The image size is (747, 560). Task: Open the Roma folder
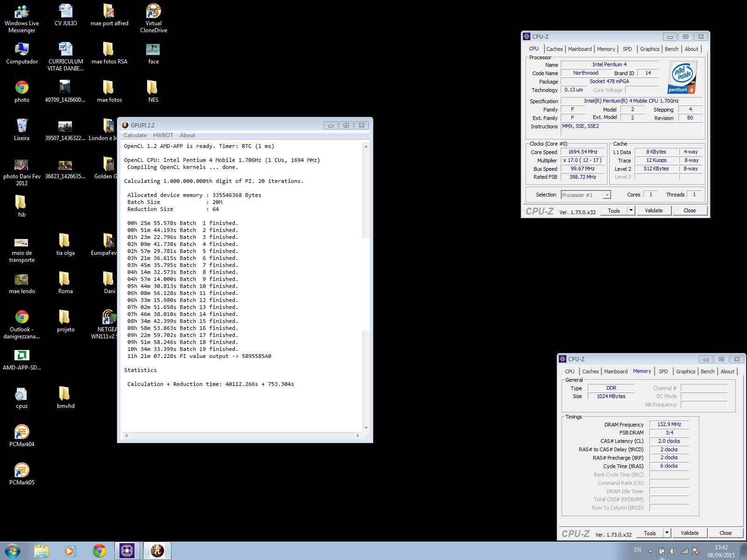(x=65, y=283)
